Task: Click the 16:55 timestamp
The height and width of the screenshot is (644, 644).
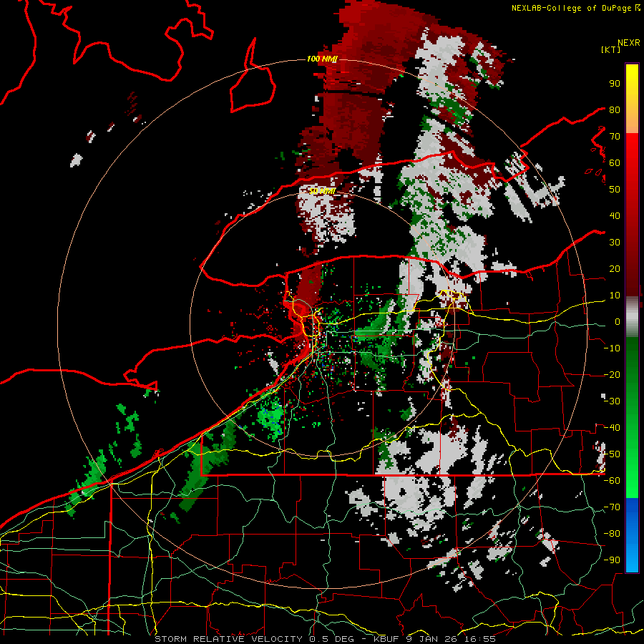Action: click(x=479, y=639)
